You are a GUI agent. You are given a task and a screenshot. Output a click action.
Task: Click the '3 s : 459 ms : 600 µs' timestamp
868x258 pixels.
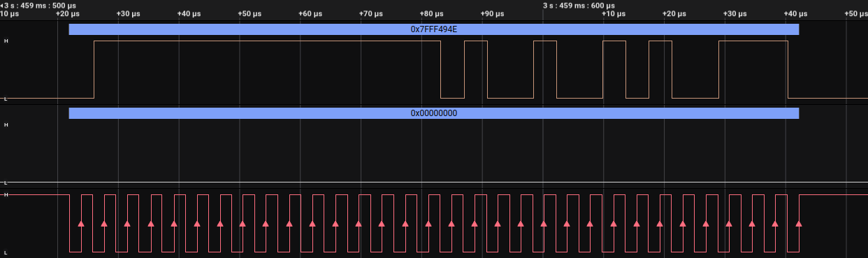(x=579, y=6)
